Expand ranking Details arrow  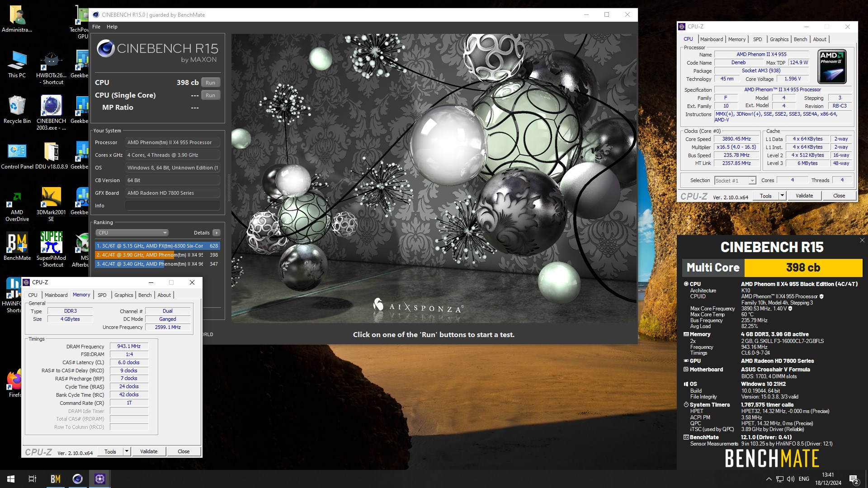(217, 233)
